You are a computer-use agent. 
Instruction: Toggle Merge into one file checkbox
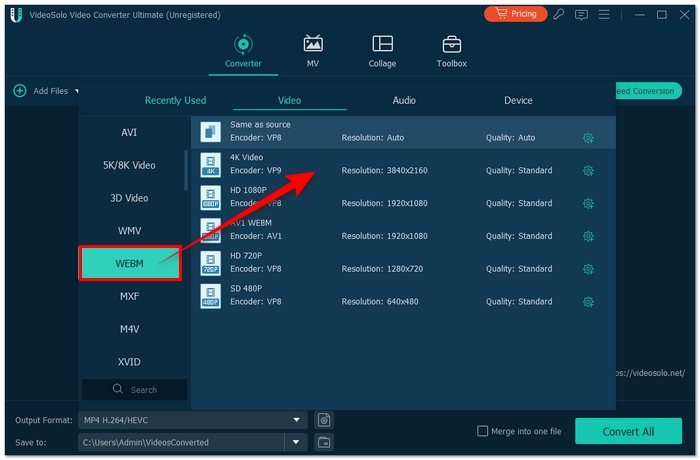pyautogui.click(x=483, y=431)
